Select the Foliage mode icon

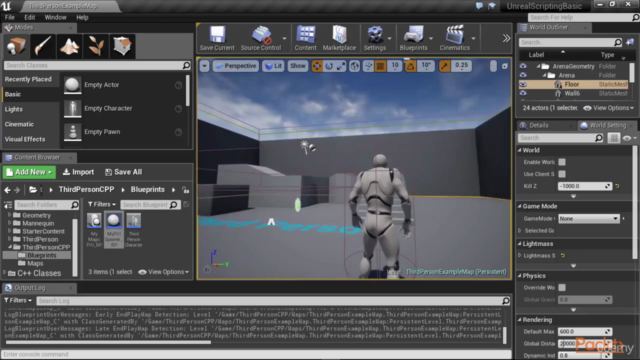(96, 46)
